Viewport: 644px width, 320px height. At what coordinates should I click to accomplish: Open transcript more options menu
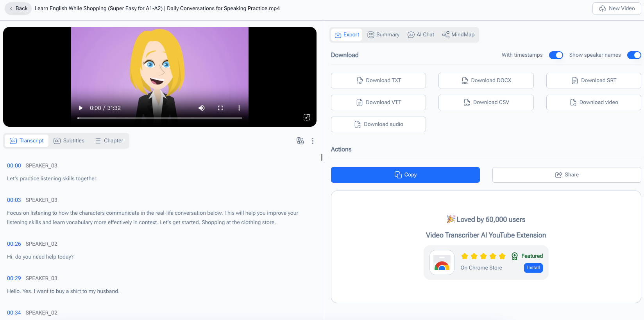point(313,141)
